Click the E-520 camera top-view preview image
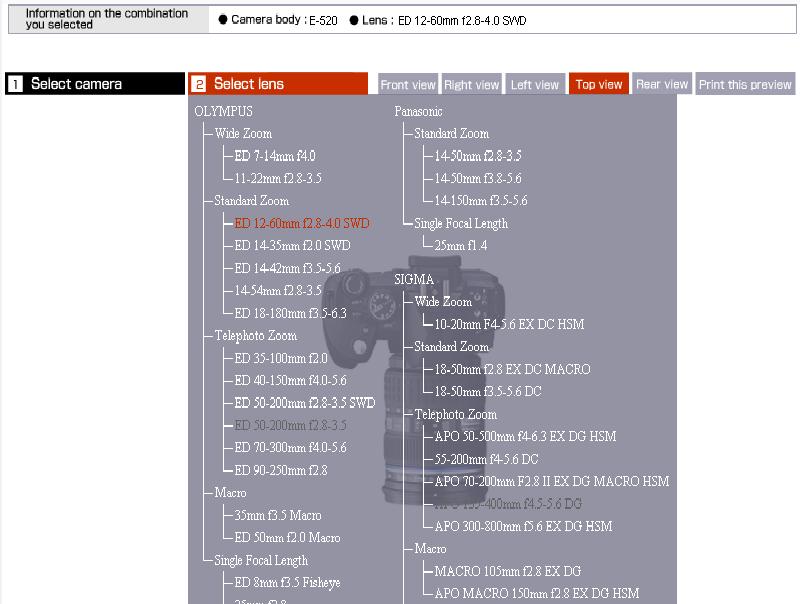800x604 pixels. tap(414, 380)
